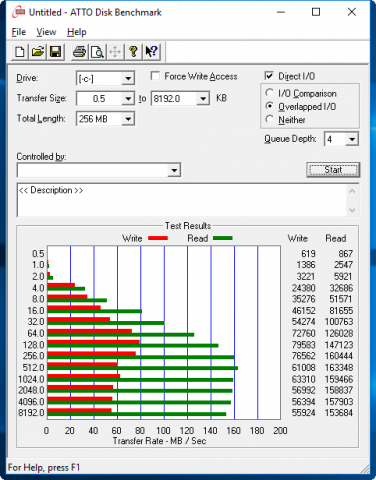Select the Overlapped I/O radio button
Image resolution: width=376 pixels, height=480 pixels.
point(270,106)
